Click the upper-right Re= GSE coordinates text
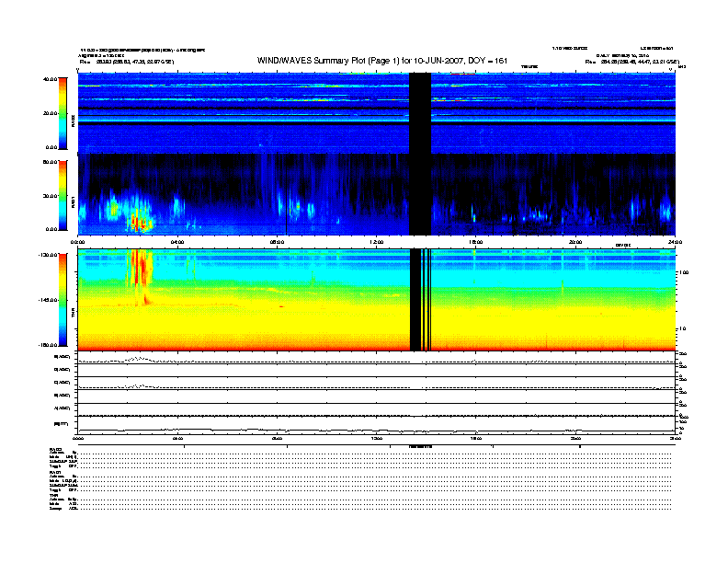Screen dimensions: 728x563 [631, 62]
